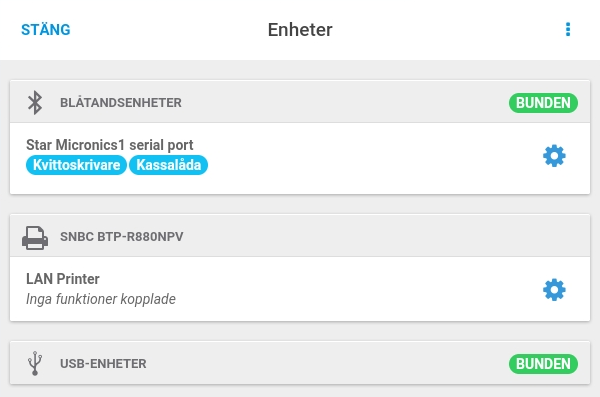Toggle the BUNDEN badge for USB-enheter

click(x=543, y=364)
